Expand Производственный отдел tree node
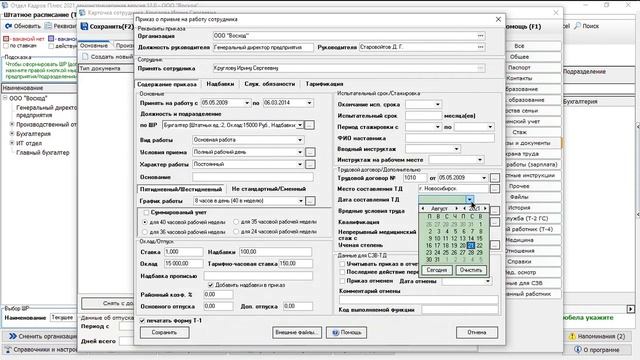Screen dimensions: 640x360 coord(12,124)
